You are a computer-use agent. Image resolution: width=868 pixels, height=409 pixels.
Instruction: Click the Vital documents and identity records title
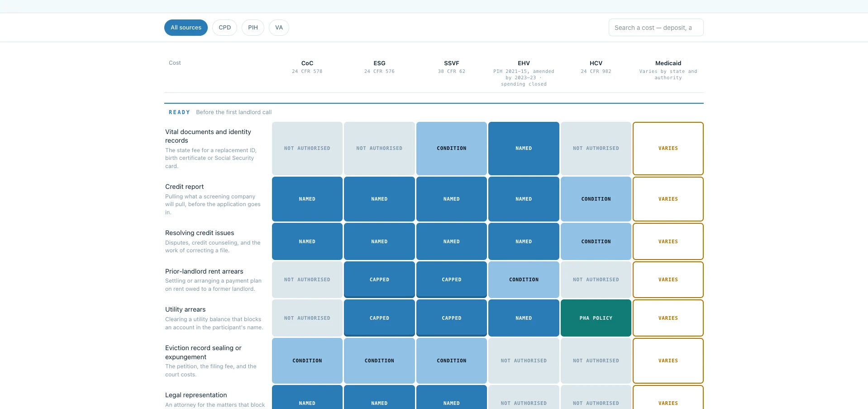(208, 136)
